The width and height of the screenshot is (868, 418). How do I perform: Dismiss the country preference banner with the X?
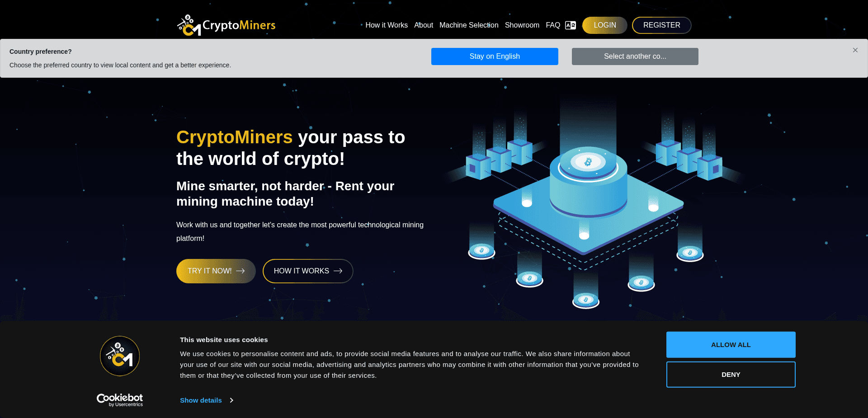855,50
